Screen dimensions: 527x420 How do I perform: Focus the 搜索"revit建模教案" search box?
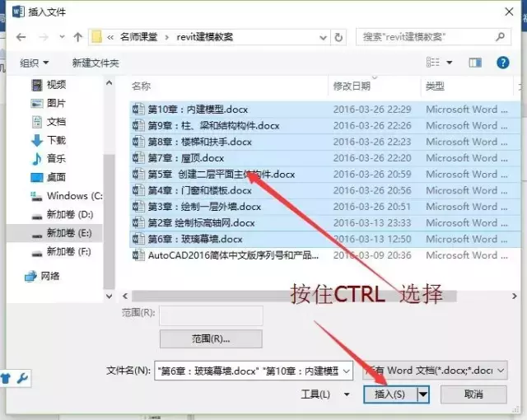point(433,37)
